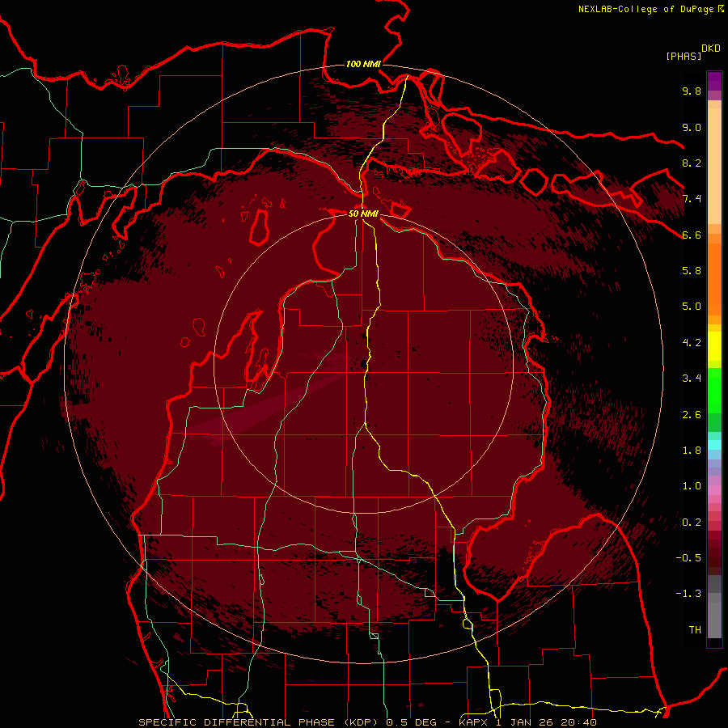
Task: Click the 5.8 scale value
Action: pyautogui.click(x=692, y=271)
